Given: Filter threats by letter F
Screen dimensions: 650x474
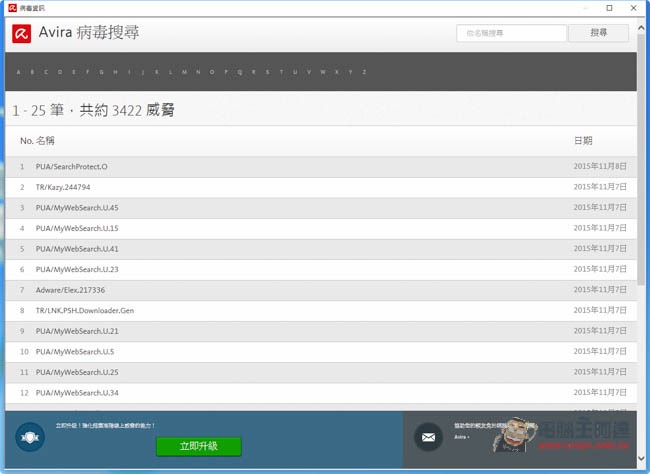Looking at the screenshot, I should (x=87, y=72).
